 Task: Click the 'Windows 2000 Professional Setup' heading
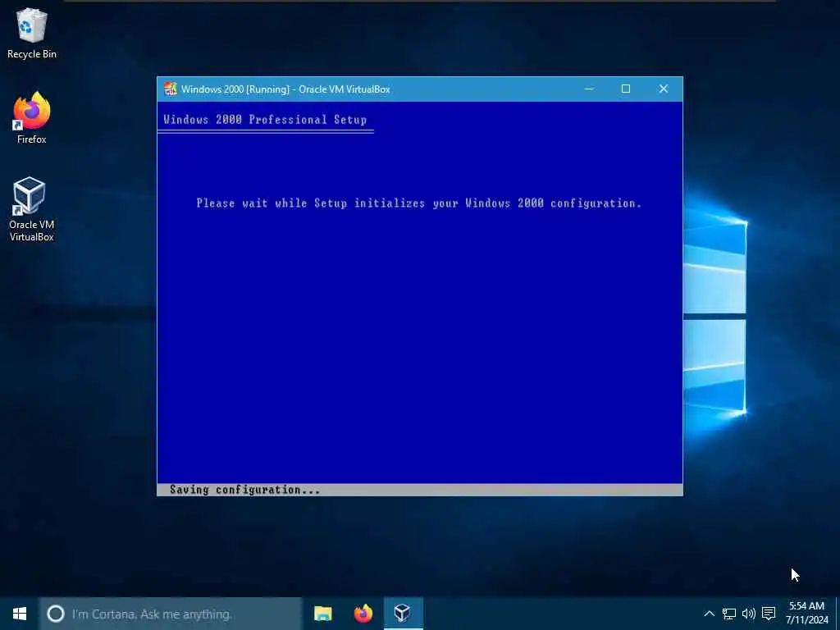pyautogui.click(x=265, y=120)
